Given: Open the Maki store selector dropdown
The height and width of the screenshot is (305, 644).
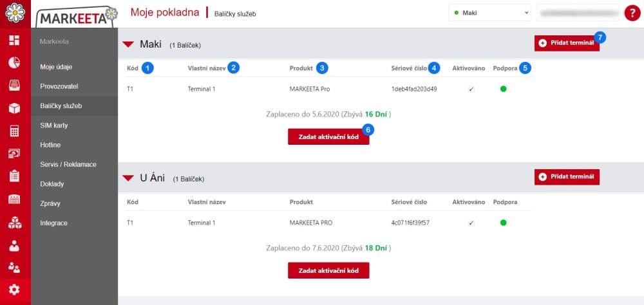Looking at the screenshot, I should coord(489,12).
